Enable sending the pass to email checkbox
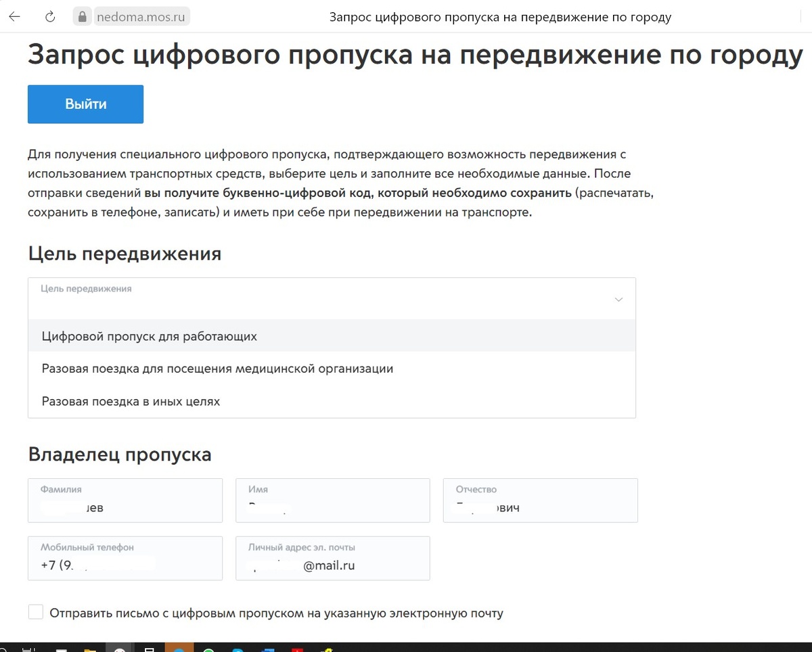 pos(35,611)
